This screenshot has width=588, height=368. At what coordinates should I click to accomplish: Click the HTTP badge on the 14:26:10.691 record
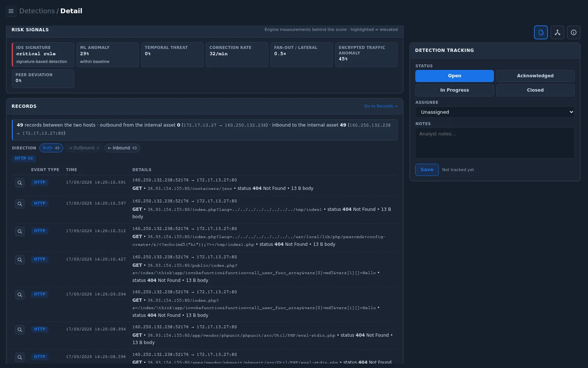pos(40,183)
